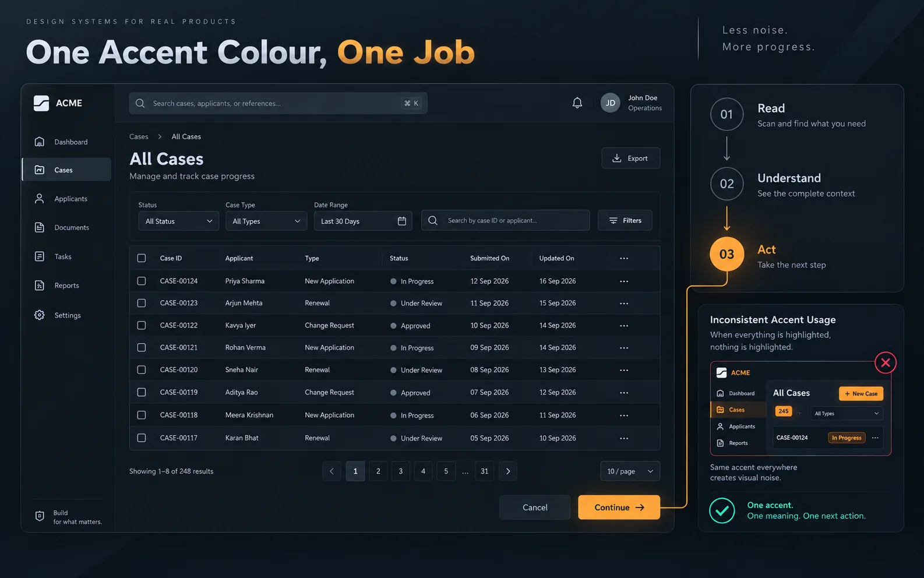Click the Cases breadcrumb link
Image resolution: width=924 pixels, height=578 pixels.
pyautogui.click(x=139, y=137)
